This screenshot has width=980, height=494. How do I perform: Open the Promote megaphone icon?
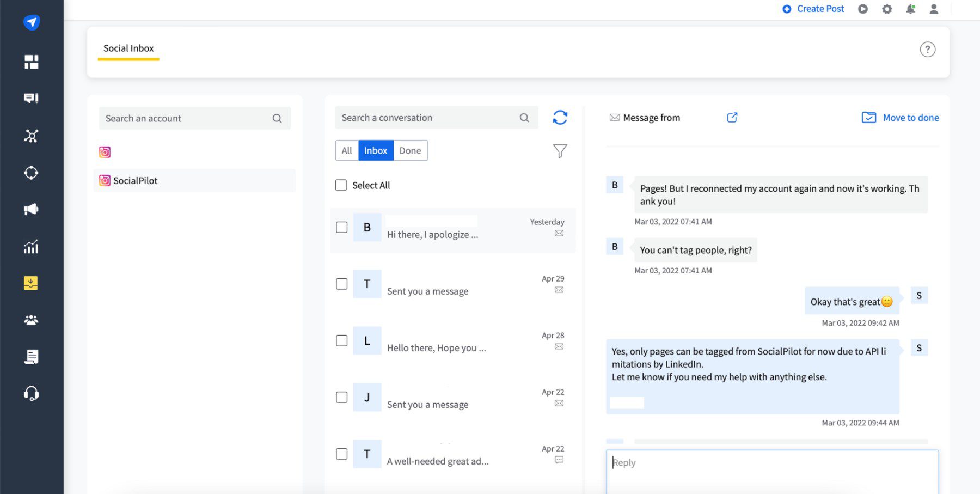pyautogui.click(x=31, y=209)
